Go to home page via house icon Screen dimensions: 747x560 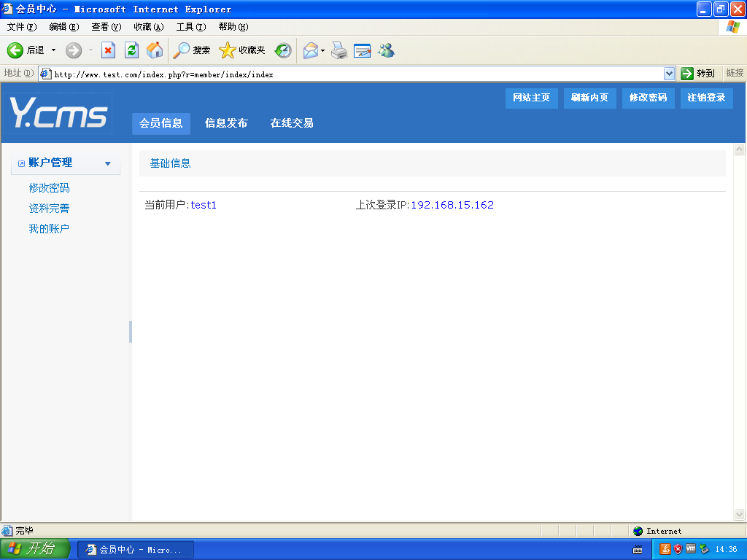(x=155, y=50)
